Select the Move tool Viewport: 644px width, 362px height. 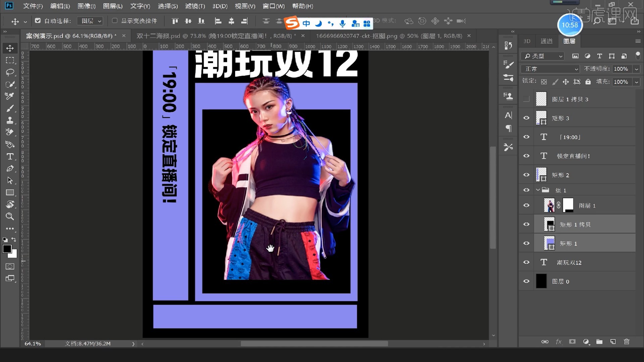[10, 48]
